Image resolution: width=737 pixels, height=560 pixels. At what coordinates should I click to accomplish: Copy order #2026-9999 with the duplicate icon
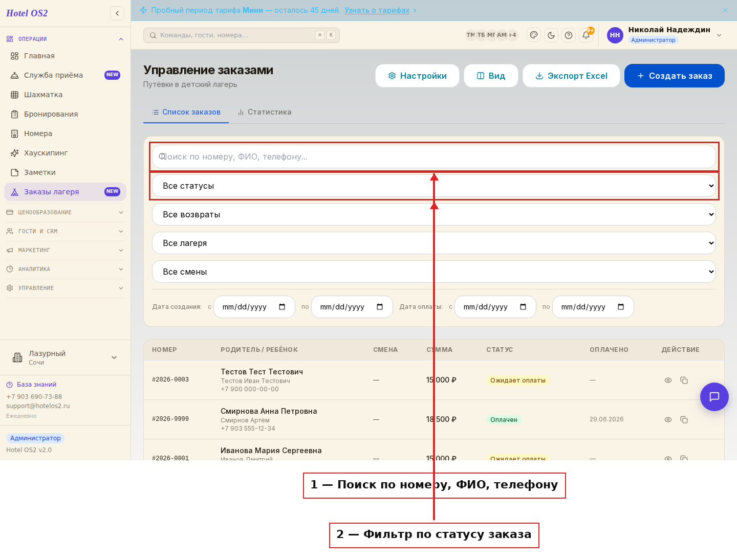coord(684,420)
